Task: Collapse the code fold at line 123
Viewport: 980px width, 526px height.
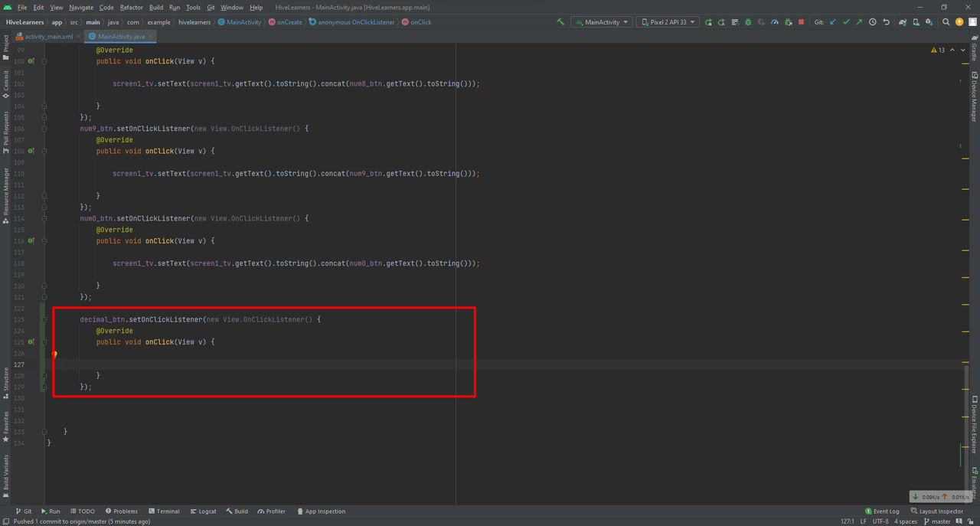Action: click(44, 319)
